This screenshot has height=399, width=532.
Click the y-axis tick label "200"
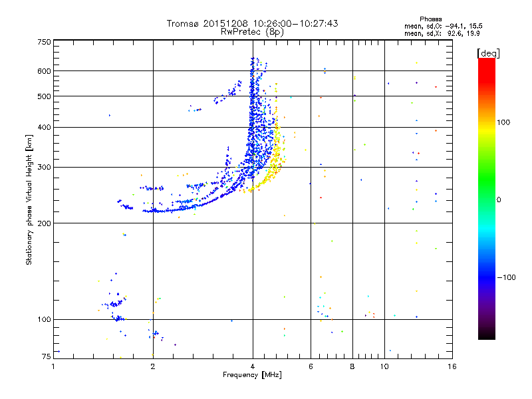(44, 223)
